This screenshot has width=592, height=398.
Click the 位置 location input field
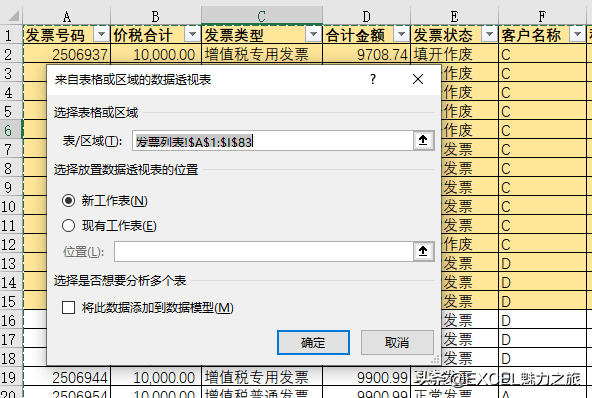pyautogui.click(x=264, y=251)
